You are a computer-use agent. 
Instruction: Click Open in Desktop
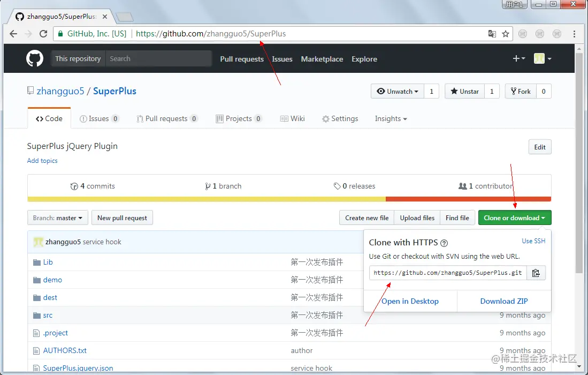pyautogui.click(x=410, y=301)
